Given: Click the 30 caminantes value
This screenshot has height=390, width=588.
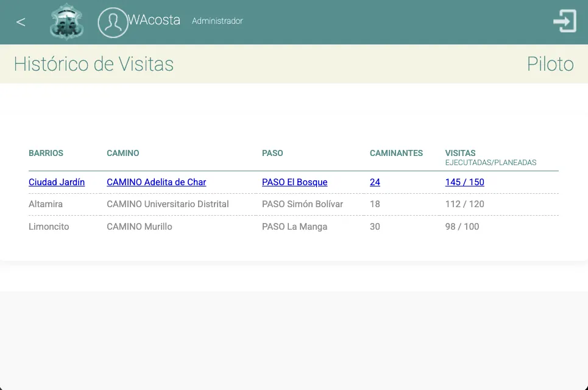Looking at the screenshot, I should point(375,227).
